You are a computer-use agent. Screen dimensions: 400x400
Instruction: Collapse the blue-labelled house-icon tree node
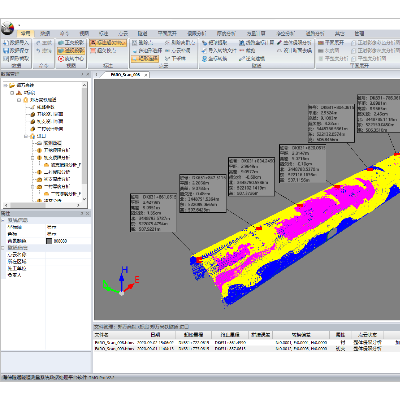(26, 136)
